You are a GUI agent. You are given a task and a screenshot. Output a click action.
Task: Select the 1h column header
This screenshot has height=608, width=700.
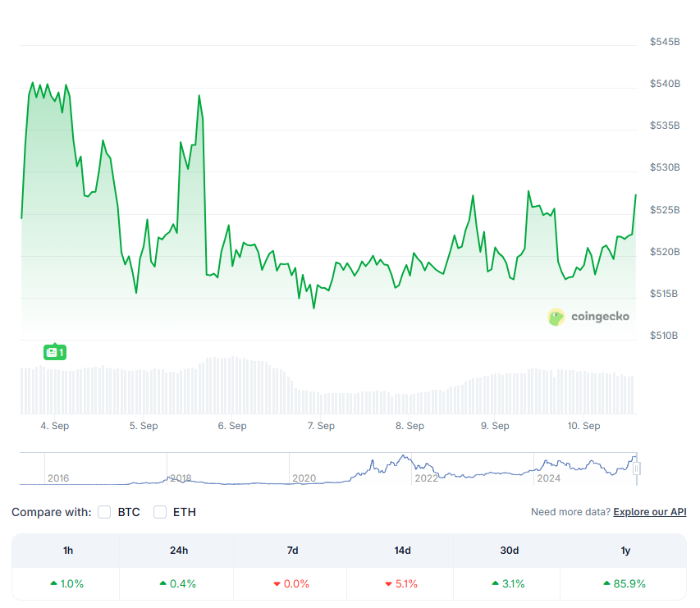pyautogui.click(x=68, y=551)
